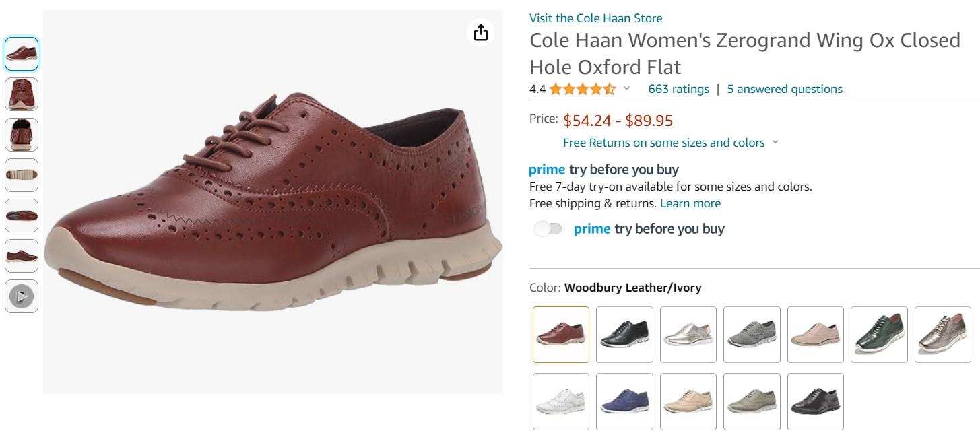Pick the navy blue shoe color swatch
Viewport: 980px width, 433px height.
[624, 401]
